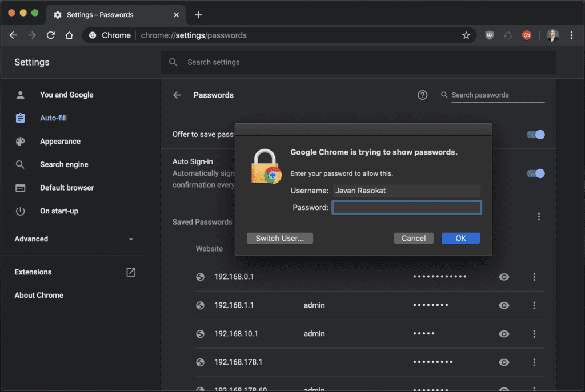Open Default browser settings
The height and width of the screenshot is (392, 585).
67,188
